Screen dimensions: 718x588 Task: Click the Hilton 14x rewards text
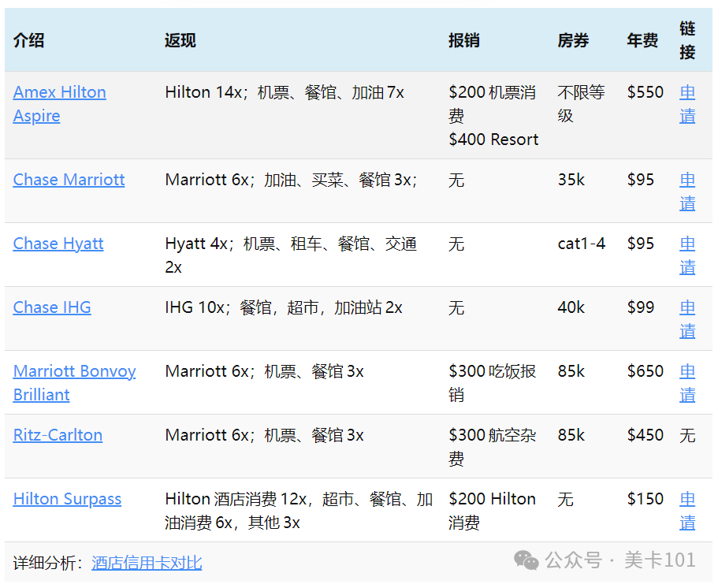[x=285, y=92]
